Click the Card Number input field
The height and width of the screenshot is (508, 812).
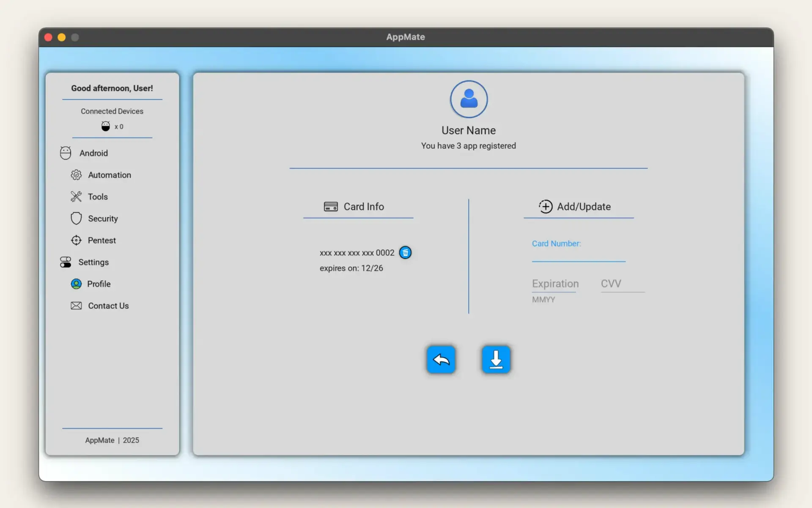click(x=578, y=259)
